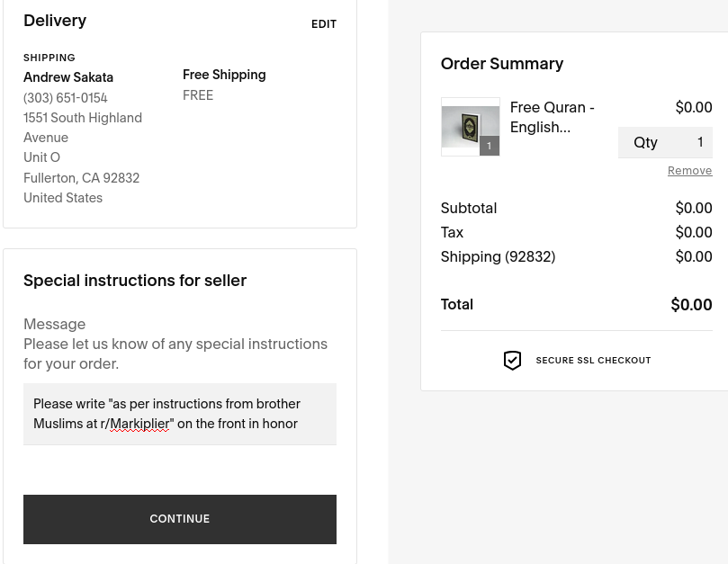
Task: Click the Delivery section heading
Action: coord(55,21)
